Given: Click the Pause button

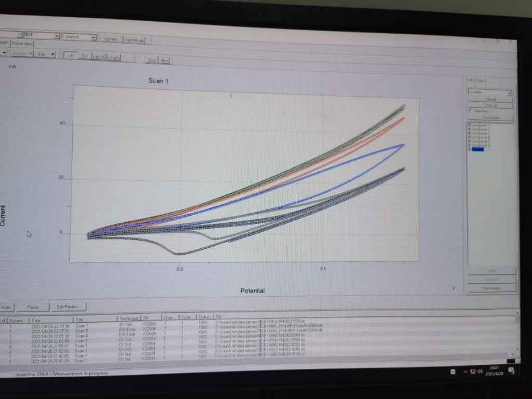Looking at the screenshot, I should pyautogui.click(x=33, y=307).
